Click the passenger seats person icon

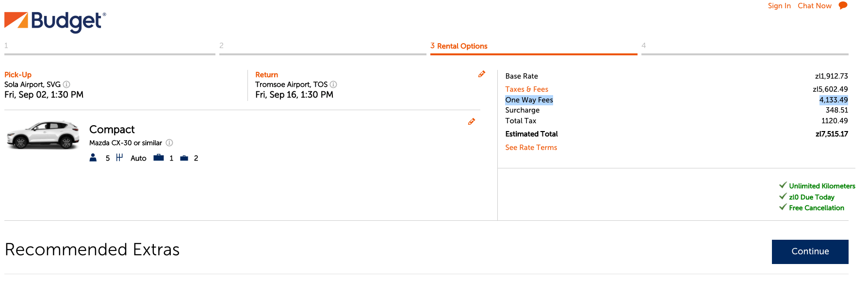click(93, 158)
